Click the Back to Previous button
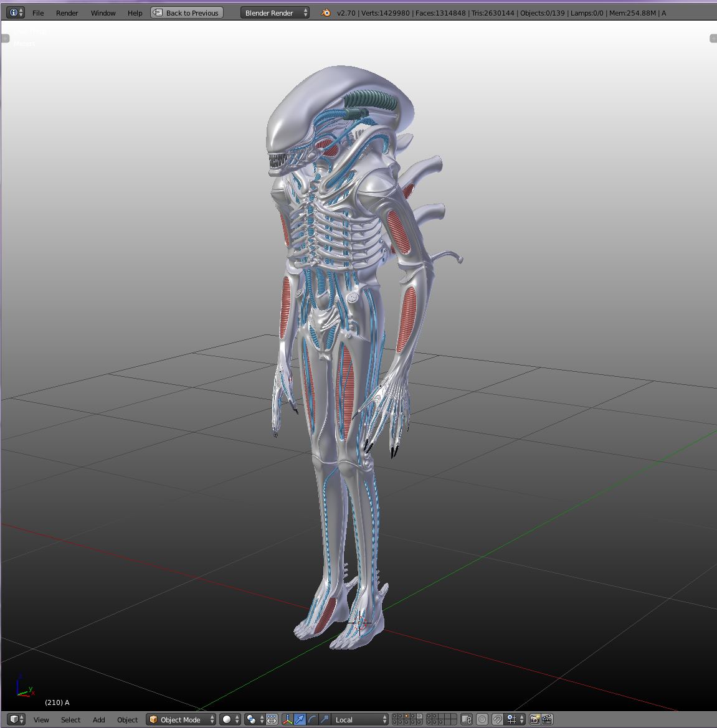717x728 pixels. pos(187,12)
